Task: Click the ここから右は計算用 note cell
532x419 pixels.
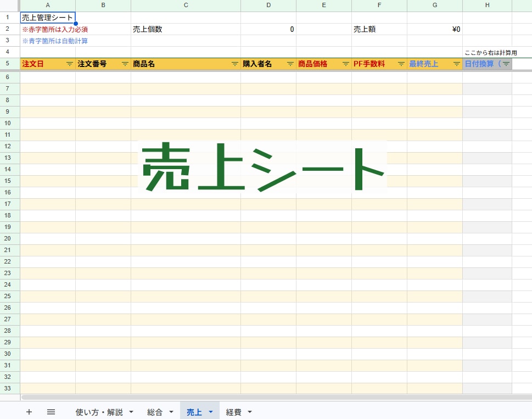Action: click(491, 53)
